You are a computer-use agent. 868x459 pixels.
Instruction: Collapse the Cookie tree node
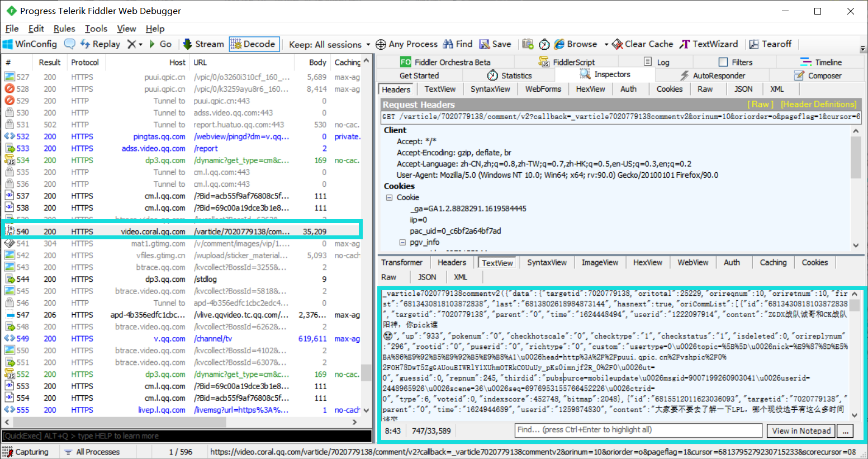point(389,197)
